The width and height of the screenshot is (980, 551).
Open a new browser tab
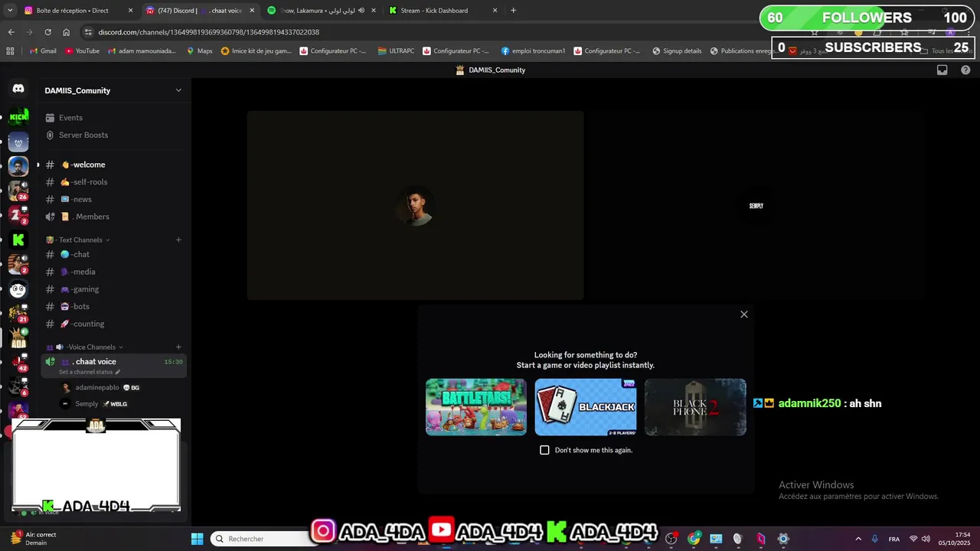coord(513,11)
